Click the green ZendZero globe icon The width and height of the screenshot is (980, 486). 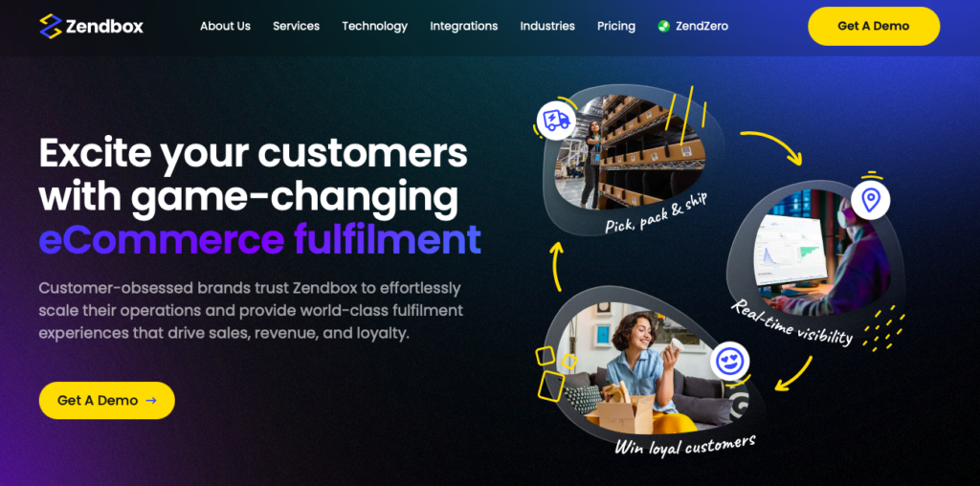pyautogui.click(x=664, y=26)
